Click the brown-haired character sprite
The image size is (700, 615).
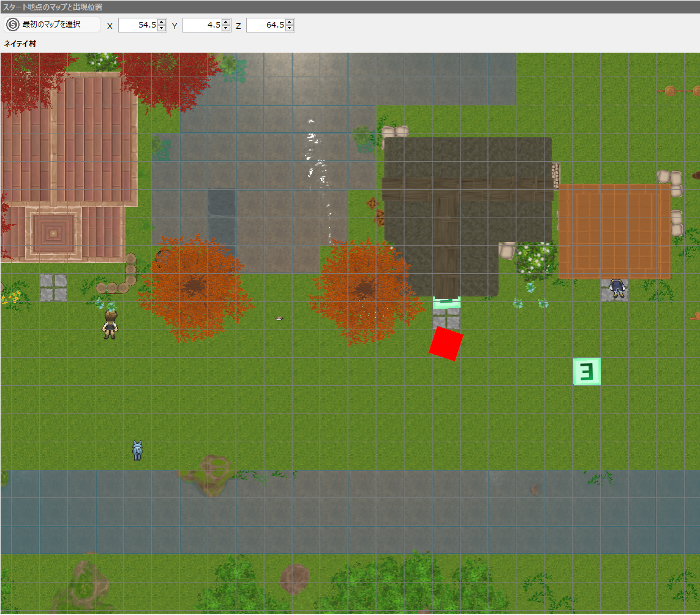[x=110, y=323]
